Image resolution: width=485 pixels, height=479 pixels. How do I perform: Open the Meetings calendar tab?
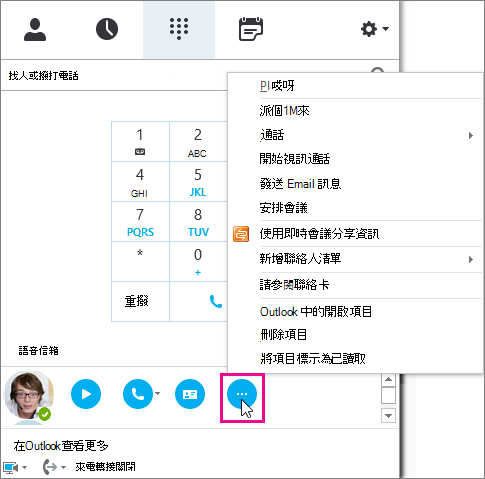coord(251,29)
